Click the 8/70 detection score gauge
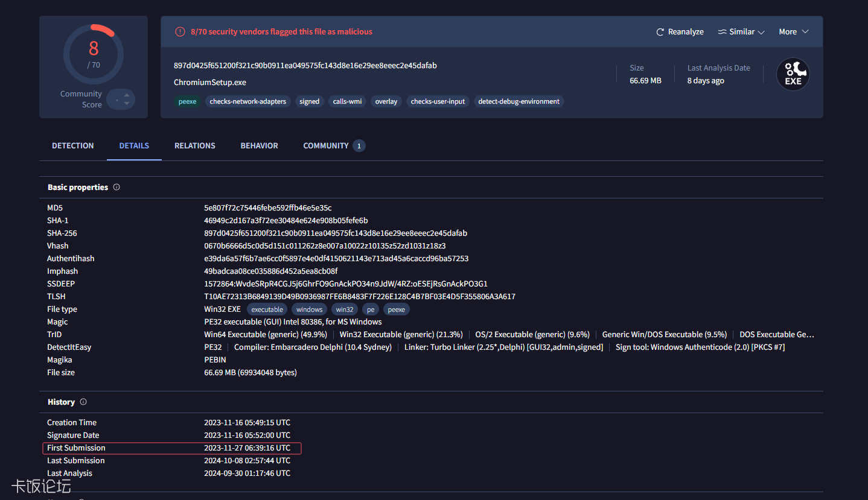Viewport: 868px width, 500px height. point(94,54)
